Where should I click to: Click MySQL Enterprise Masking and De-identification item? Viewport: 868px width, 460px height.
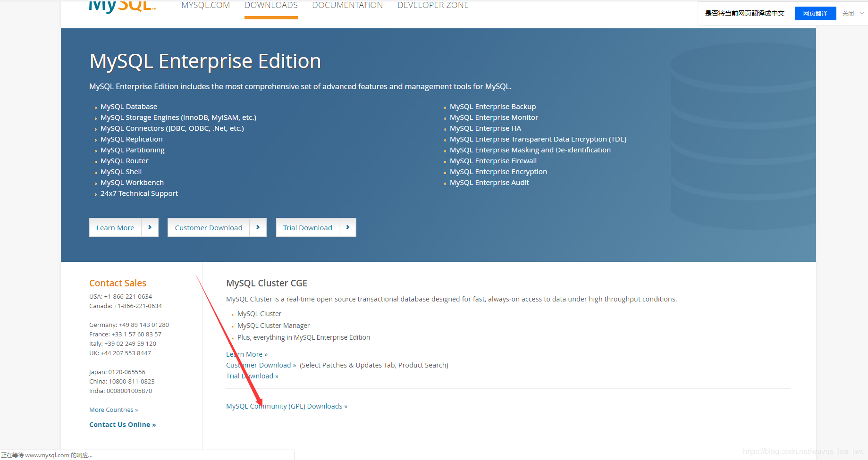pyautogui.click(x=530, y=150)
